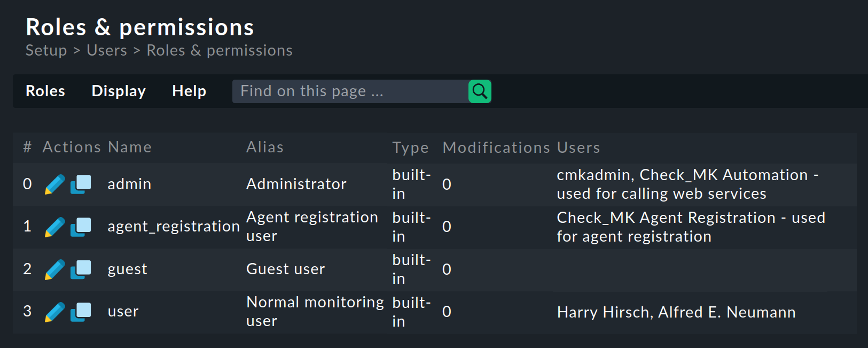Edit the guest role pencil icon
This screenshot has width=868, height=348.
click(54, 269)
